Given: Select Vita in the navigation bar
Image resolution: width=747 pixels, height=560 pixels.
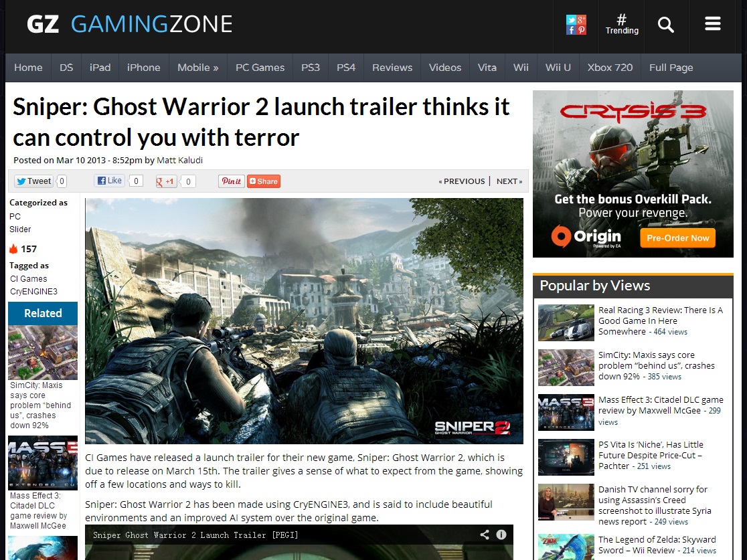Looking at the screenshot, I should point(487,68).
